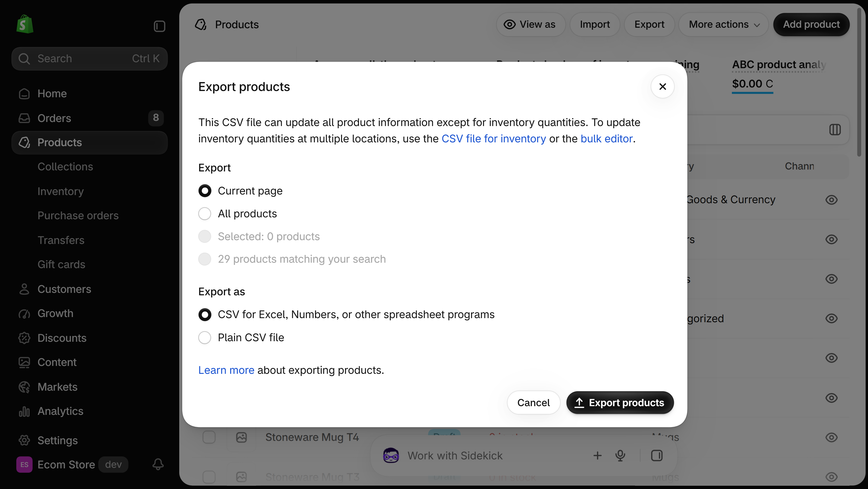Click Cancel in the export dialog
This screenshot has width=868, height=489.
533,402
